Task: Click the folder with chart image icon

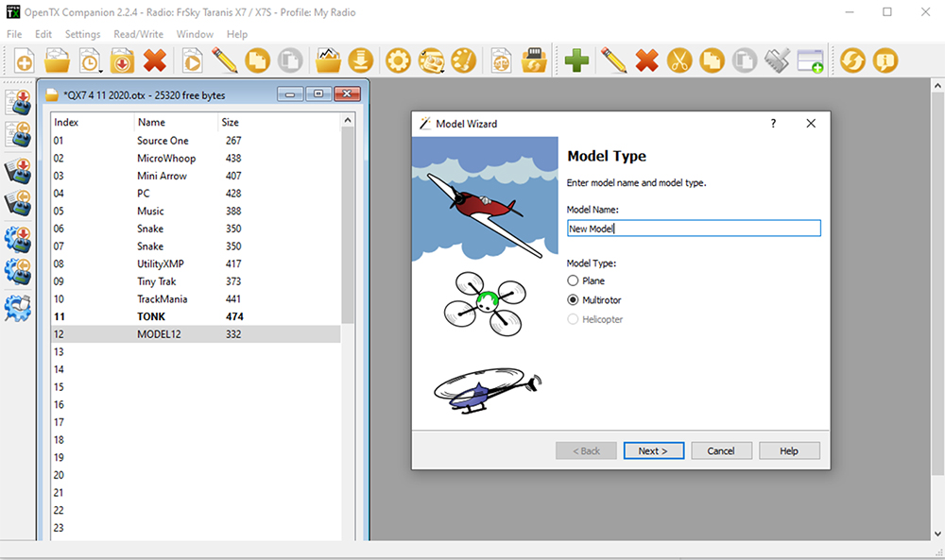Action: pos(328,60)
